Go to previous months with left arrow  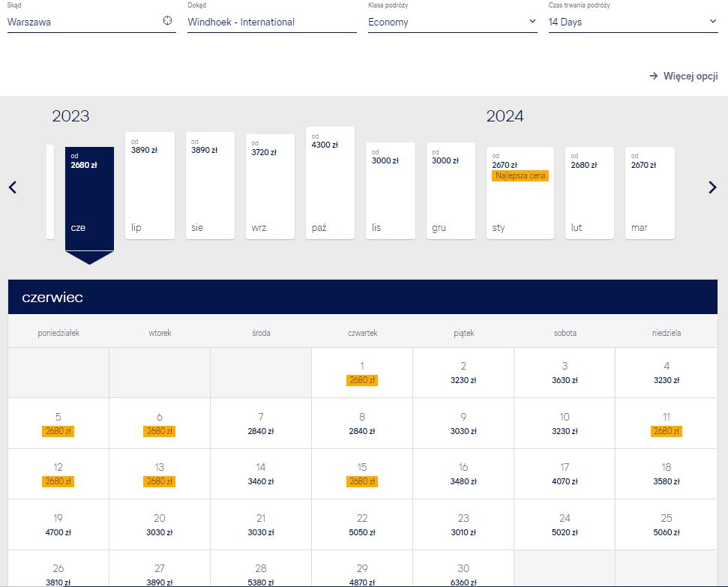coord(13,187)
